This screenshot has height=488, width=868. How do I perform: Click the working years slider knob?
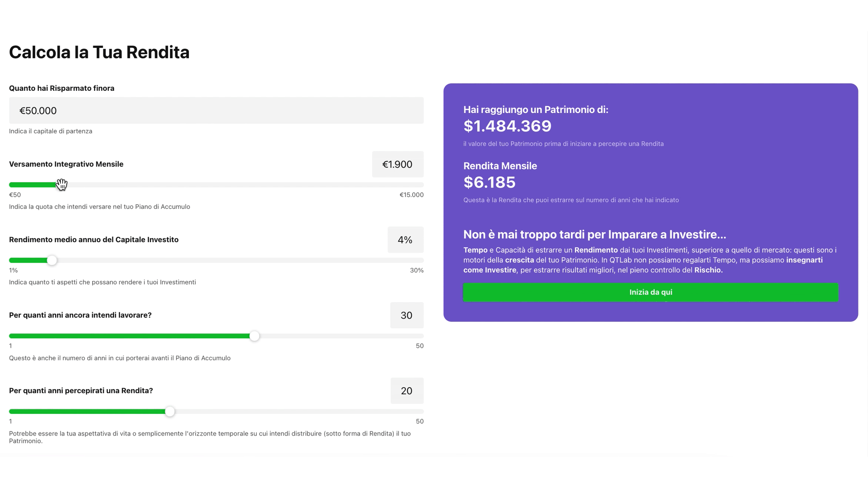point(255,336)
